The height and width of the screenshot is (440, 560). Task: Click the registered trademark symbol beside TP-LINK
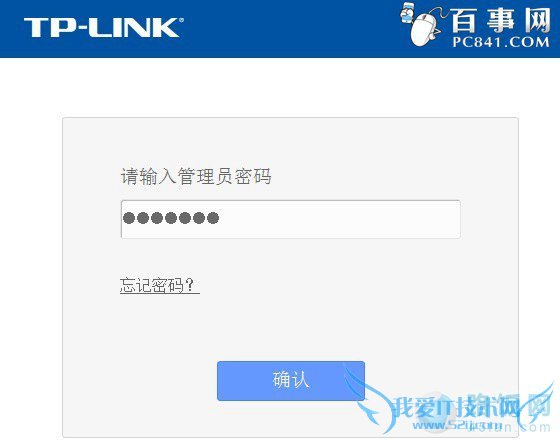(181, 20)
